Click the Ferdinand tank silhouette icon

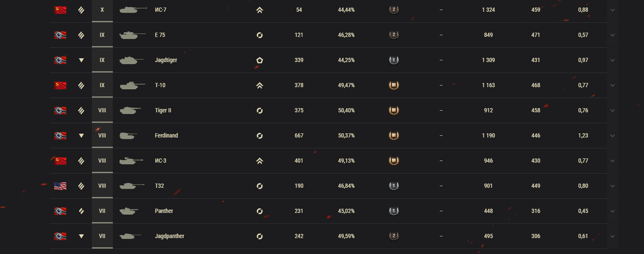tap(128, 136)
